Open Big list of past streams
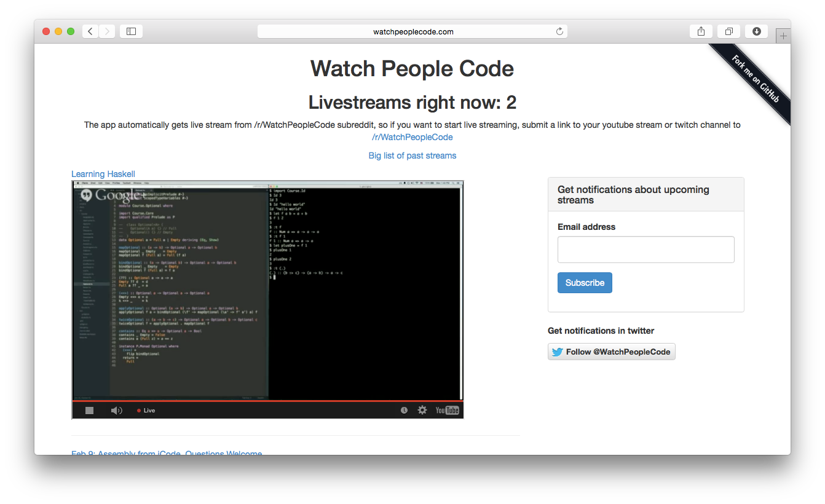This screenshot has height=504, width=825. 412,156
